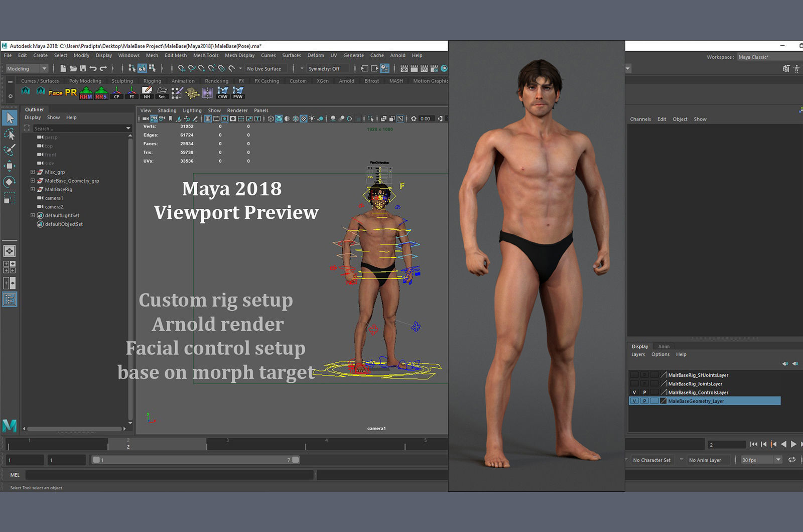Move selected layer down arrow icon
This screenshot has width=803, height=532.
795,364
